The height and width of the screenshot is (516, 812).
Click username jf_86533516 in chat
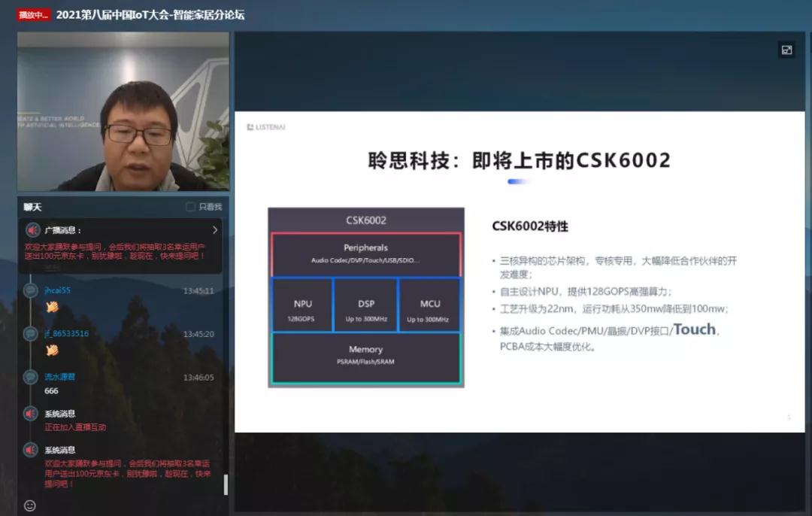(66, 333)
